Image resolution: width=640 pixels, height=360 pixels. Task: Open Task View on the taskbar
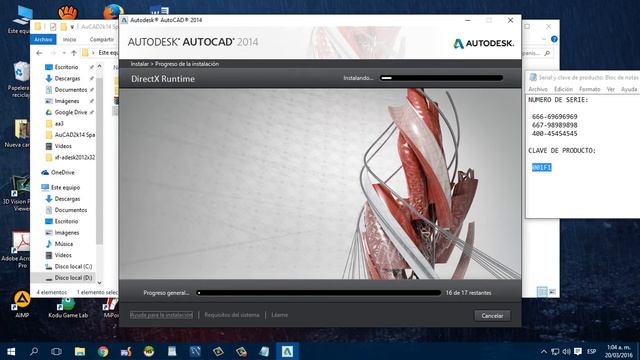pyautogui.click(x=56, y=351)
